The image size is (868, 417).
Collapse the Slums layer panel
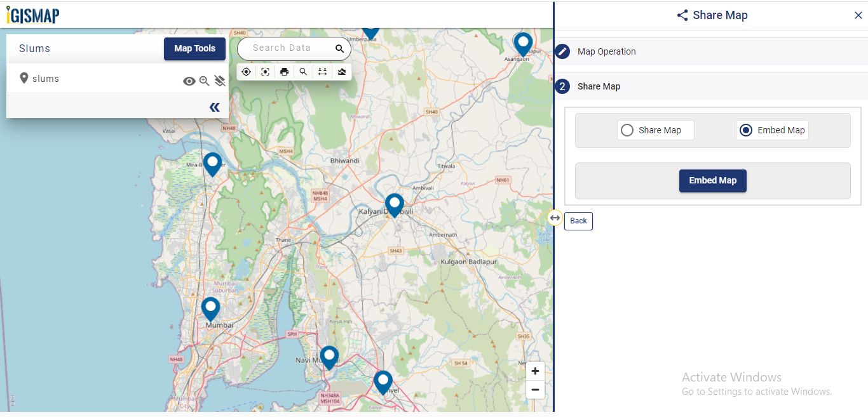tap(215, 107)
